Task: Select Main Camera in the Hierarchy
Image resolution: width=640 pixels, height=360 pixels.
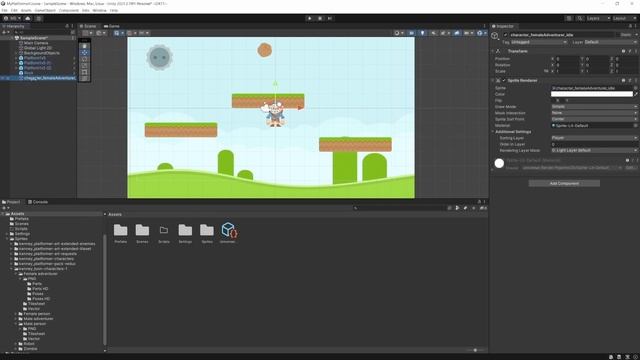Action: pyautogui.click(x=36, y=43)
